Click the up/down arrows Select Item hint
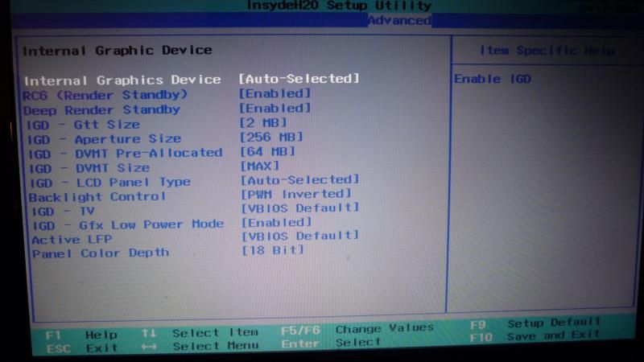 200,332
